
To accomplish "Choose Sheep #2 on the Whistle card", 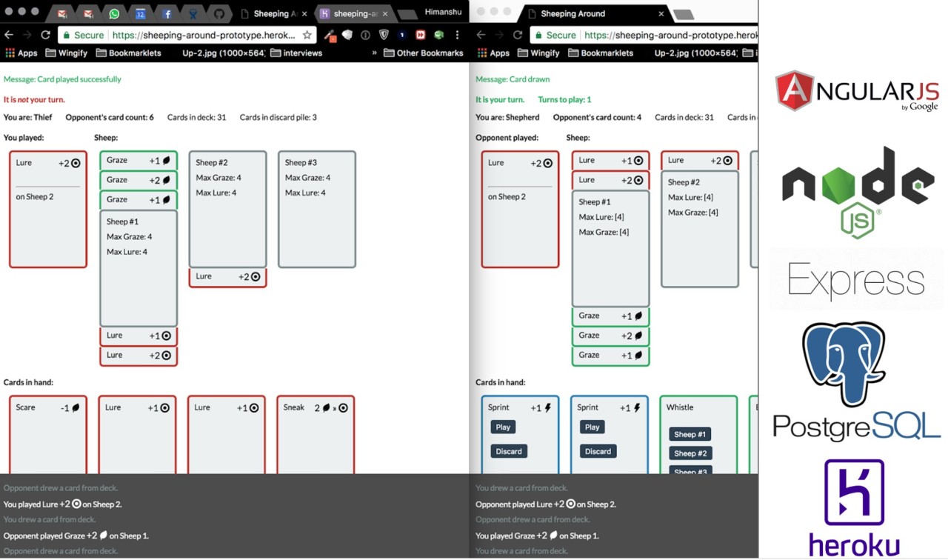I will pyautogui.click(x=690, y=453).
